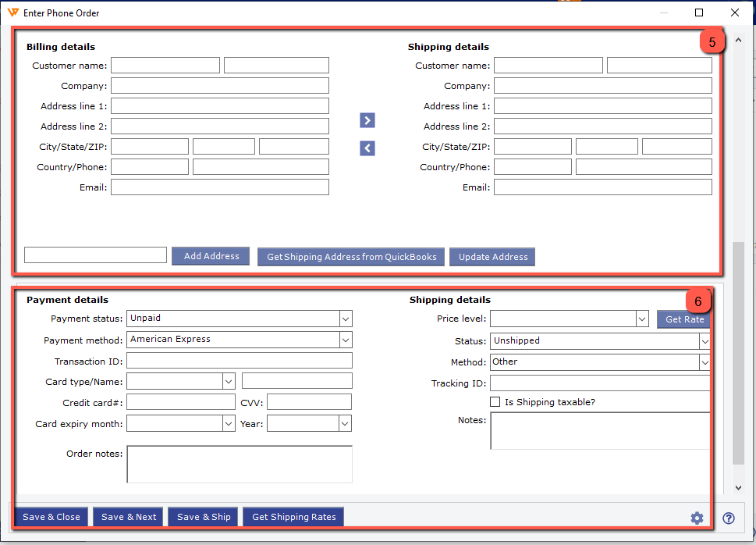
Task: Expand the shipping Status dropdown
Action: 704,341
